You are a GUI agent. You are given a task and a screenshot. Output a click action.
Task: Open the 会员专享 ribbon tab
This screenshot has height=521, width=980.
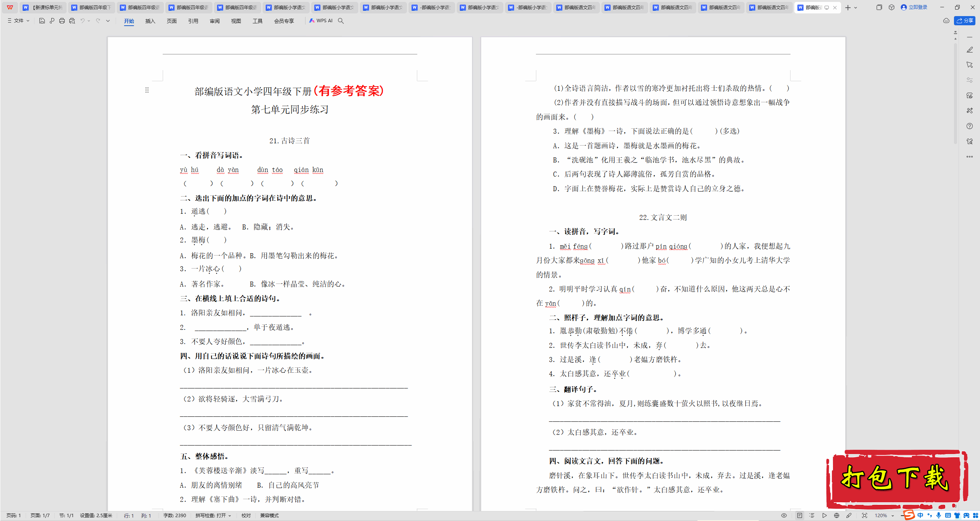tap(284, 21)
